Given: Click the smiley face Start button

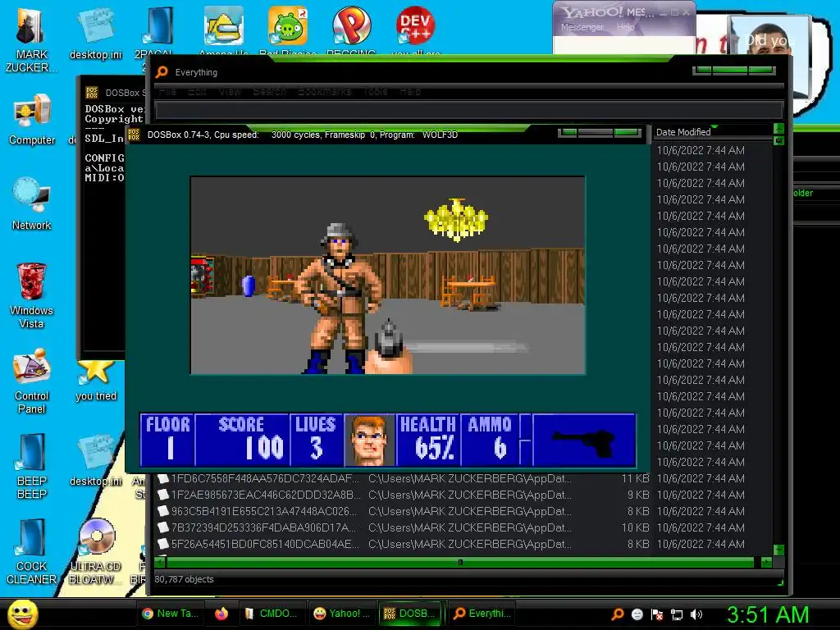Looking at the screenshot, I should [23, 614].
